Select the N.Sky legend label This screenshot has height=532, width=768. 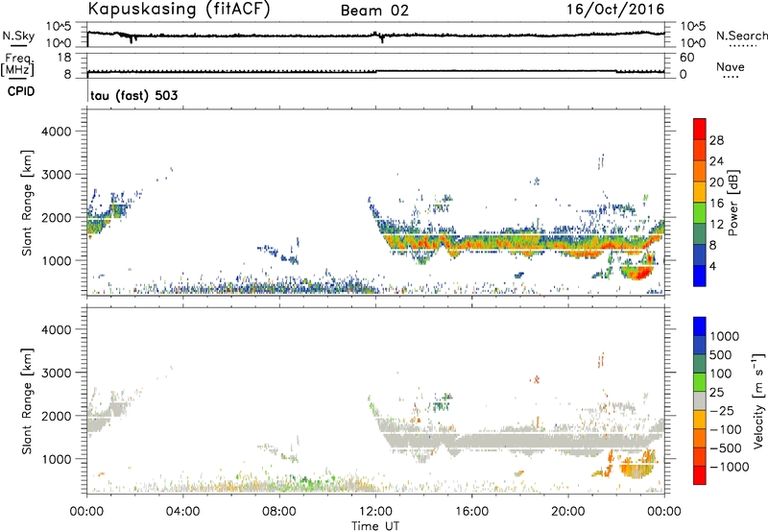[18, 36]
